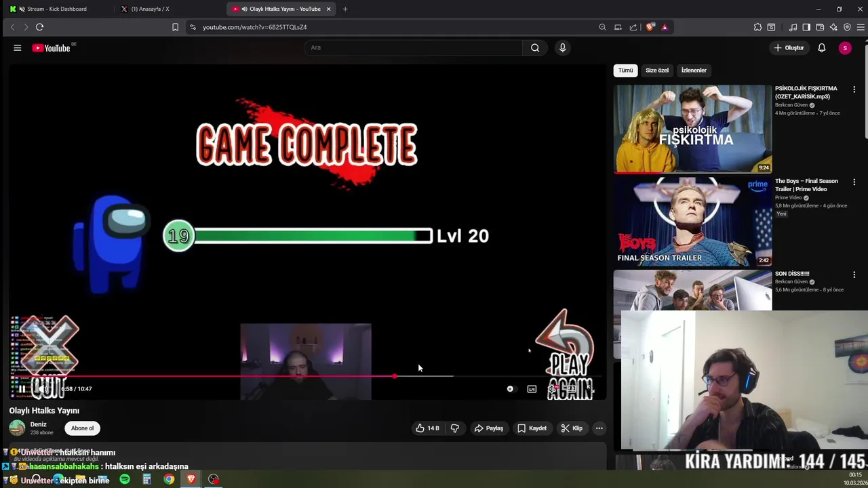Click the Paylaş share button
The width and height of the screenshot is (868, 488).
(x=489, y=428)
